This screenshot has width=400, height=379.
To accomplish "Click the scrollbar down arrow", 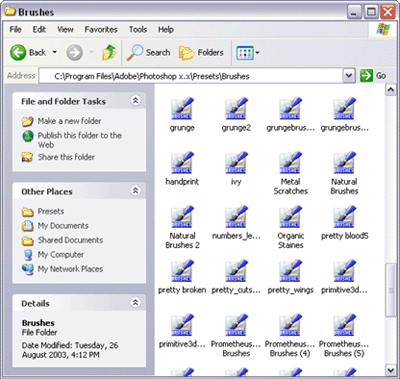I will (390, 370).
